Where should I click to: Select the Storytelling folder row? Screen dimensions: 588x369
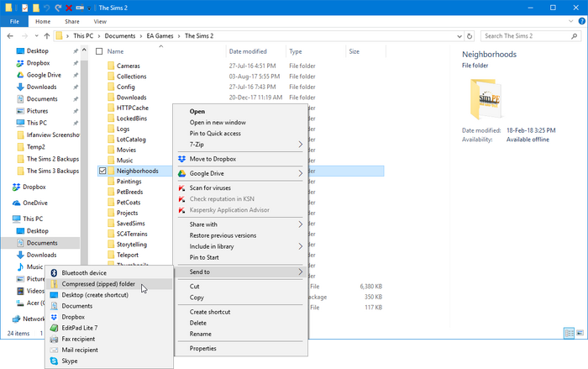(x=132, y=245)
